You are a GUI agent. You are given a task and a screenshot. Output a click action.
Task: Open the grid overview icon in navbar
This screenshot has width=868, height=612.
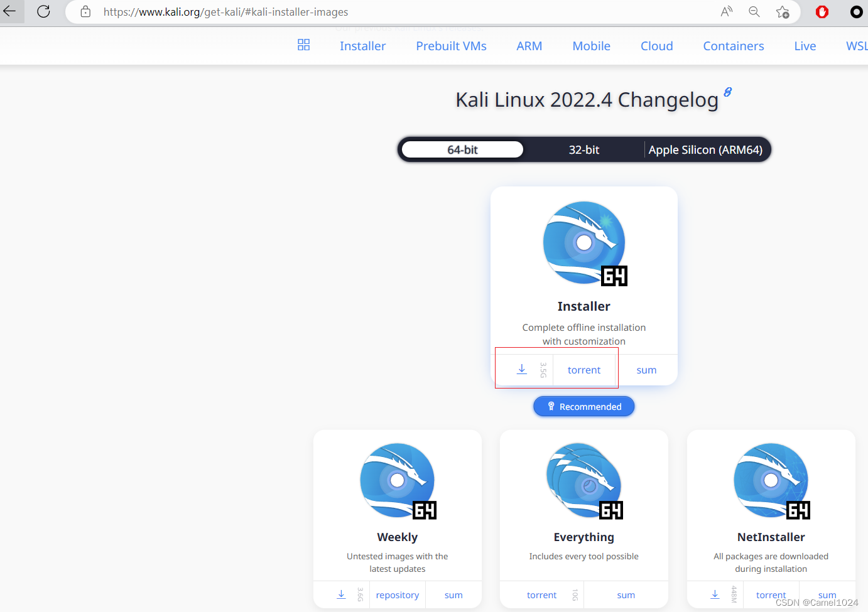pyautogui.click(x=303, y=45)
